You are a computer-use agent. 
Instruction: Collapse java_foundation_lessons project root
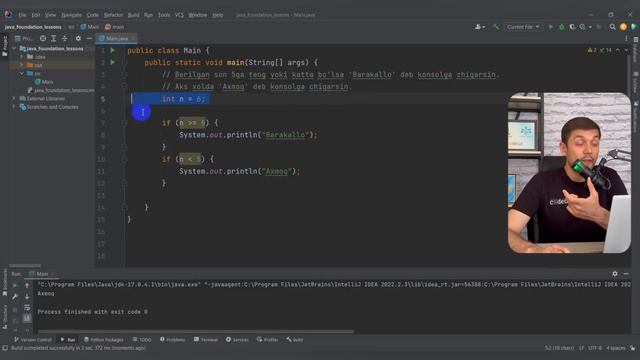click(14, 49)
